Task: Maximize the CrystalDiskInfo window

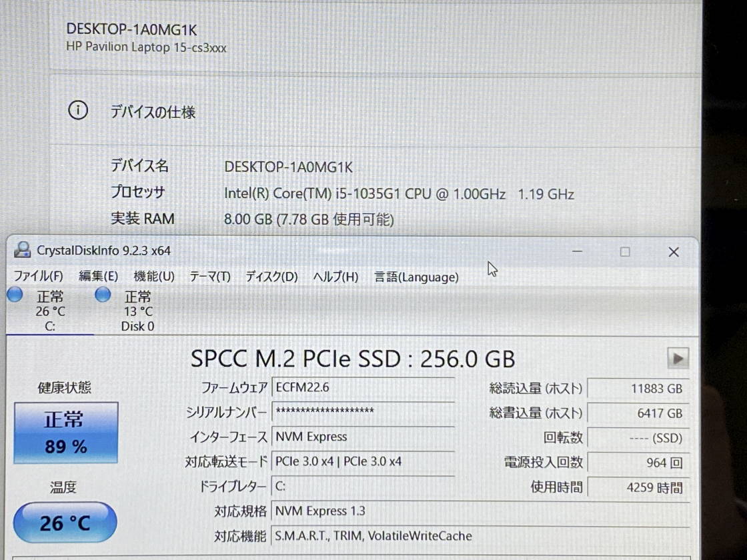Action: pyautogui.click(x=625, y=251)
